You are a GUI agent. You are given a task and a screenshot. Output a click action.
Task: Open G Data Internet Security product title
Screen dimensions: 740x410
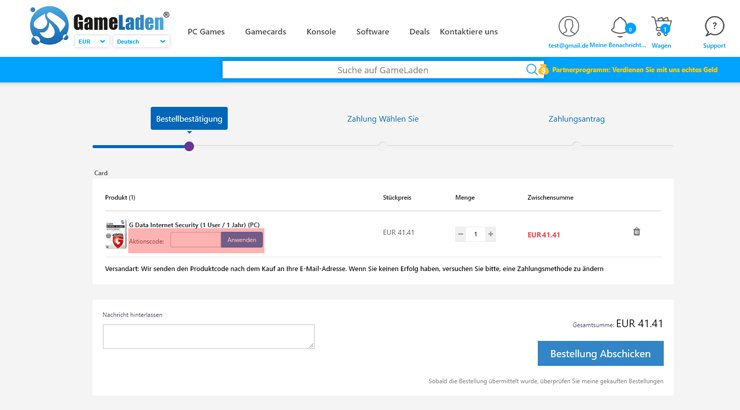[194, 225]
